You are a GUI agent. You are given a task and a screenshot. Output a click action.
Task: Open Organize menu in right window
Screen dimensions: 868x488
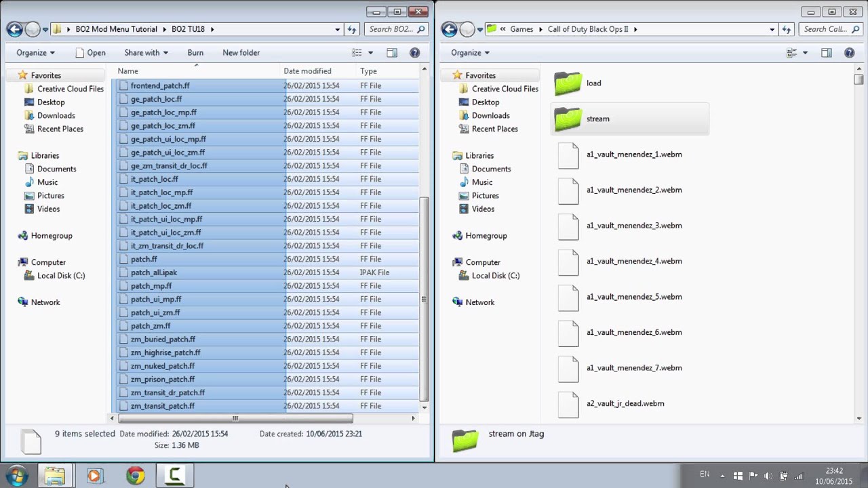470,53
